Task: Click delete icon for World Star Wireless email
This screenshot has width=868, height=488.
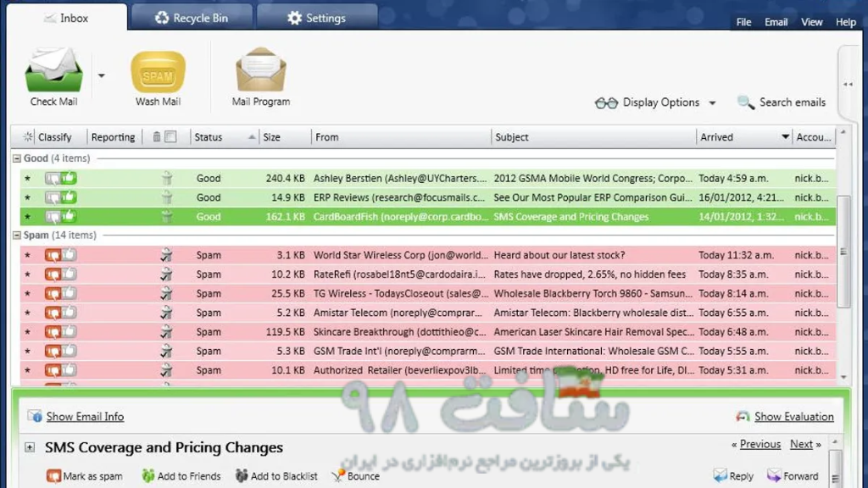Action: point(166,255)
